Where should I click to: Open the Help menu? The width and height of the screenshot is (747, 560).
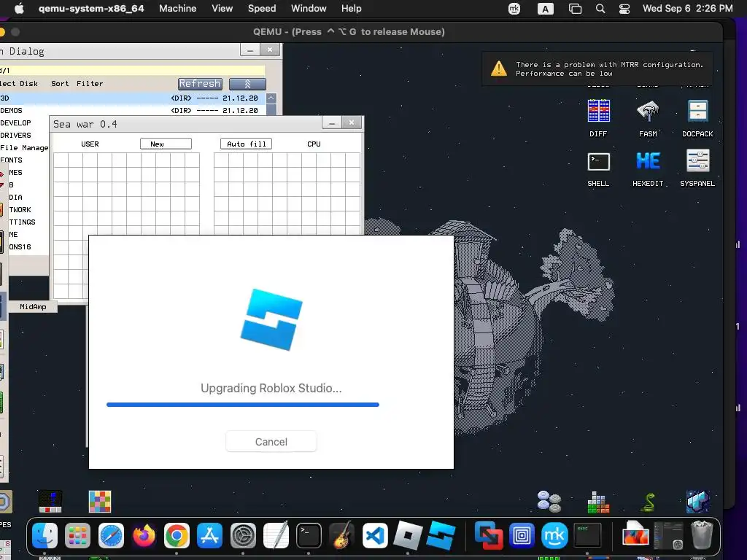point(351,9)
